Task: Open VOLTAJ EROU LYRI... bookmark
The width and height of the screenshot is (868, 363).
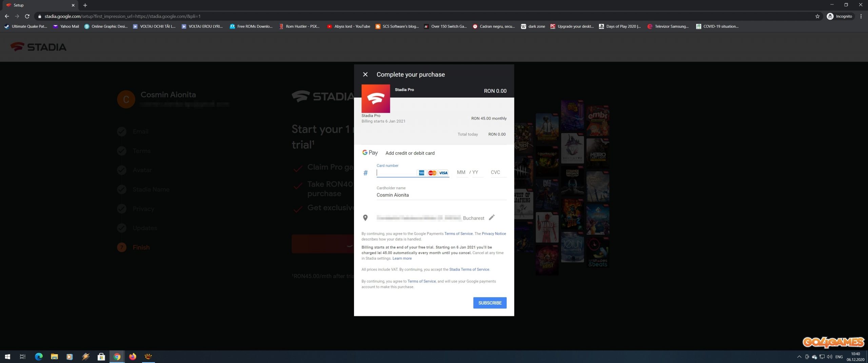Action: click(202, 26)
